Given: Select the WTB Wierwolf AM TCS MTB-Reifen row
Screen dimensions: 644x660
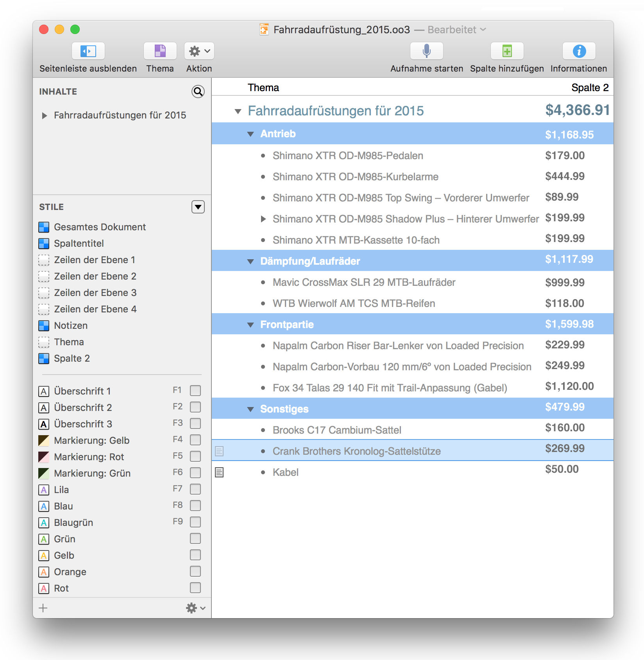Looking at the screenshot, I should [412, 303].
